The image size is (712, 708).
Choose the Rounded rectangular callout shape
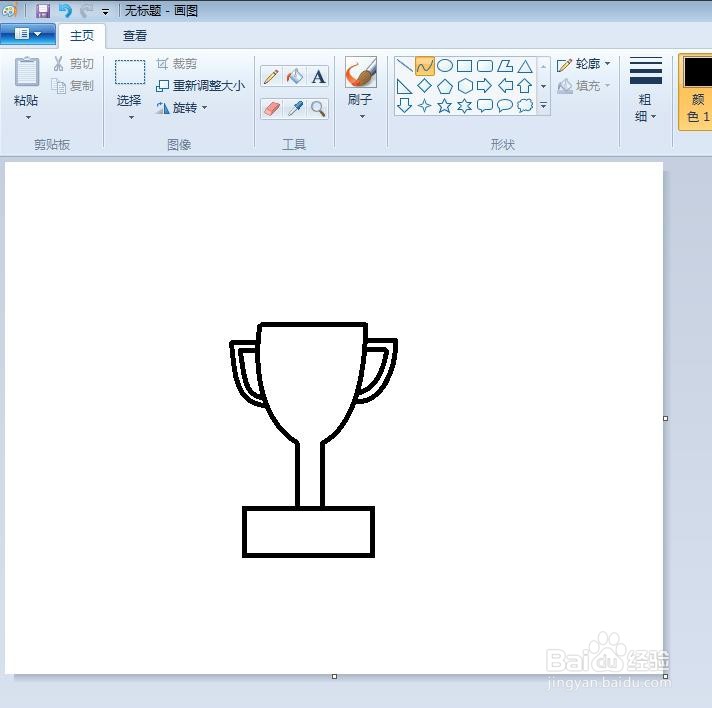coord(485,105)
